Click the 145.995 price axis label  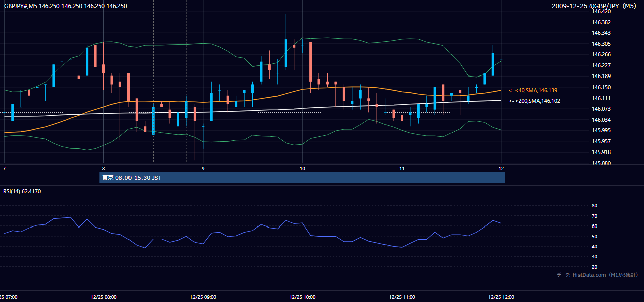pyautogui.click(x=601, y=130)
